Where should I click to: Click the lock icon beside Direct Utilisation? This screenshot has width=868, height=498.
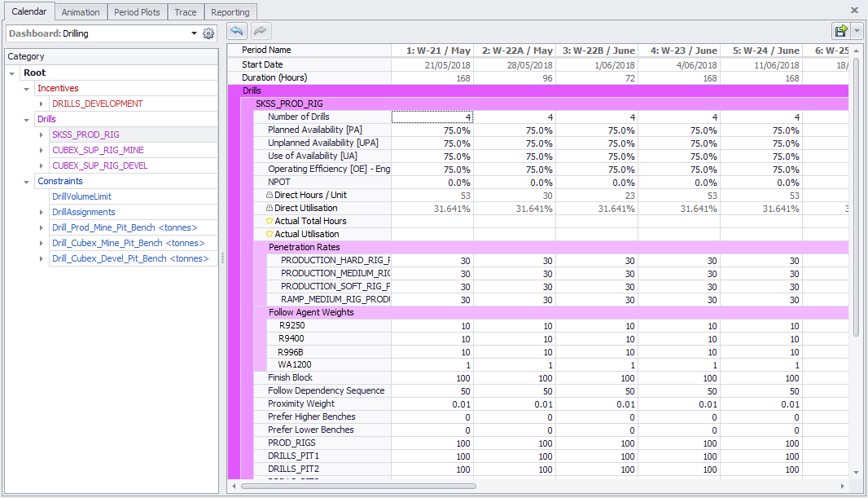point(270,209)
